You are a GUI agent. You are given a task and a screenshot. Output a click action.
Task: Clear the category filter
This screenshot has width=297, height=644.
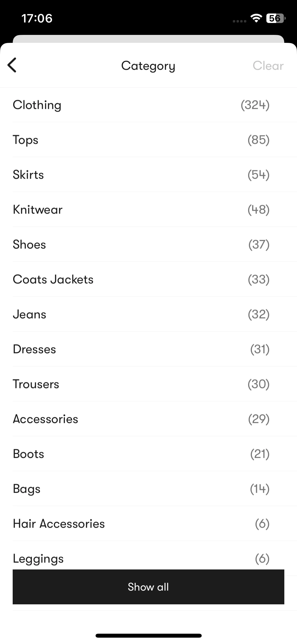(268, 66)
